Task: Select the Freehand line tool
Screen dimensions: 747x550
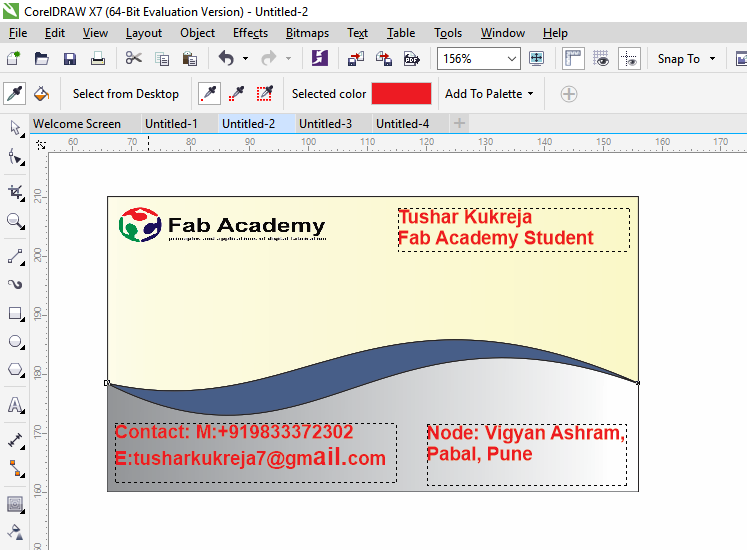Action: [16, 256]
